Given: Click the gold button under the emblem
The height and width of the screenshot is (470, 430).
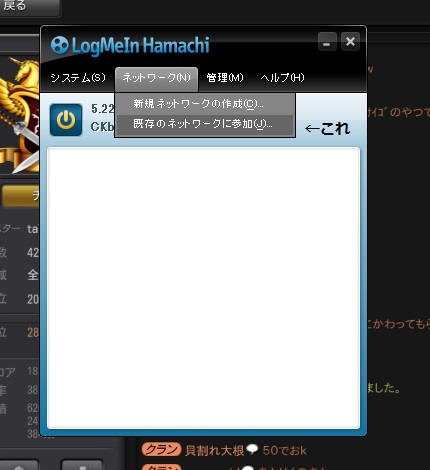Looking at the screenshot, I should [x=21, y=196].
